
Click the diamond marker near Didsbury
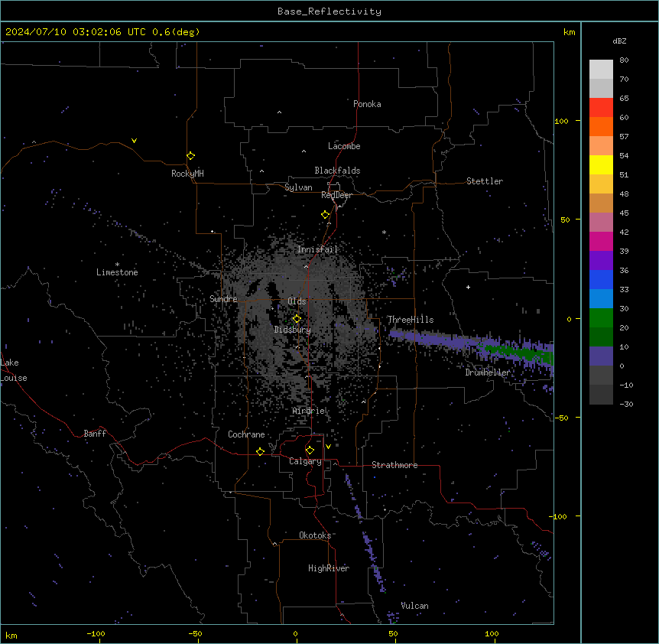[297, 319]
